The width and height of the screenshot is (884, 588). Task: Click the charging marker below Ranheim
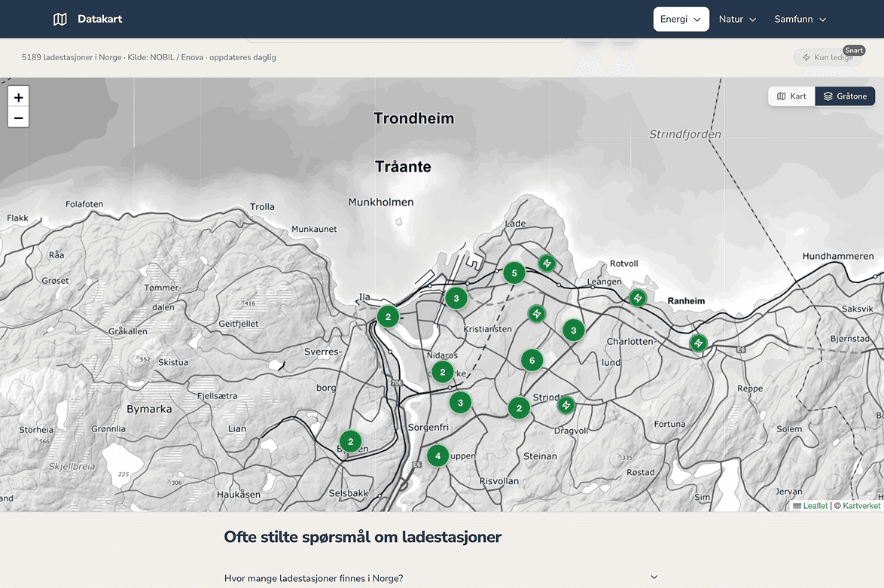tap(699, 343)
